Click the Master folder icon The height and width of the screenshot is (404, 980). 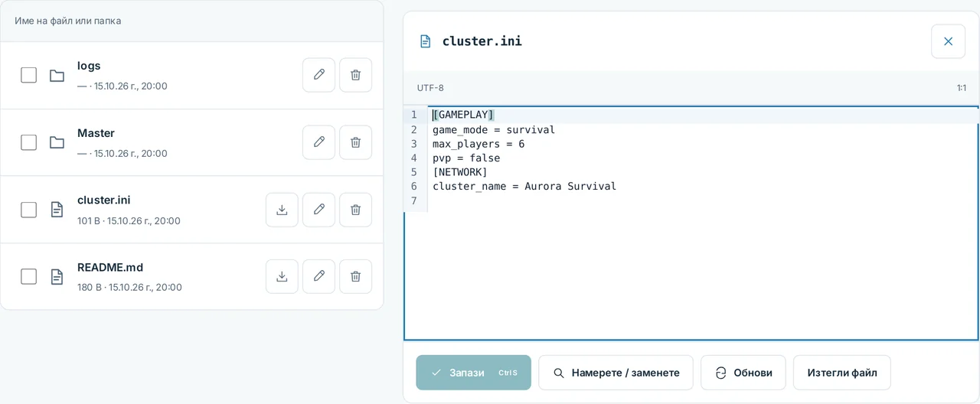coord(57,142)
